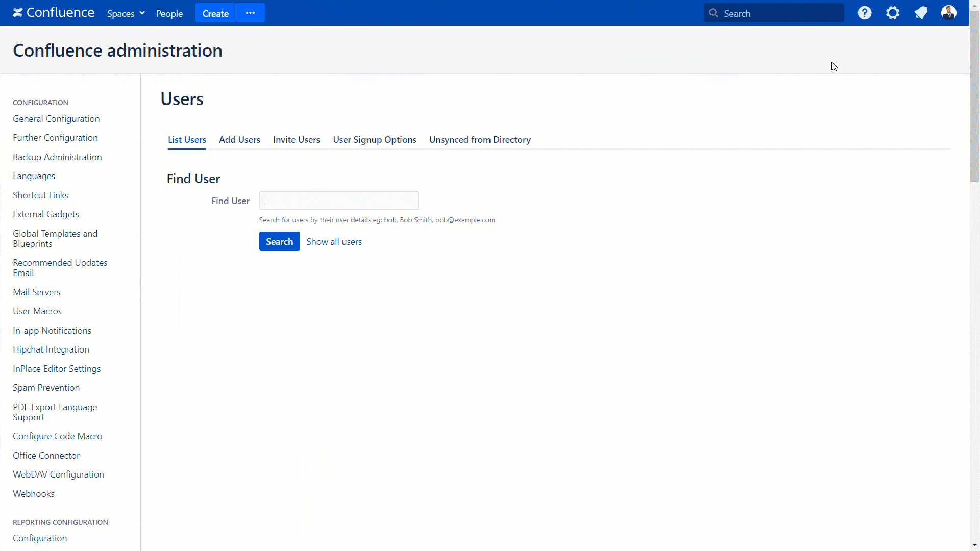The image size is (980, 551).
Task: Click the Search button for users
Action: pyautogui.click(x=279, y=241)
